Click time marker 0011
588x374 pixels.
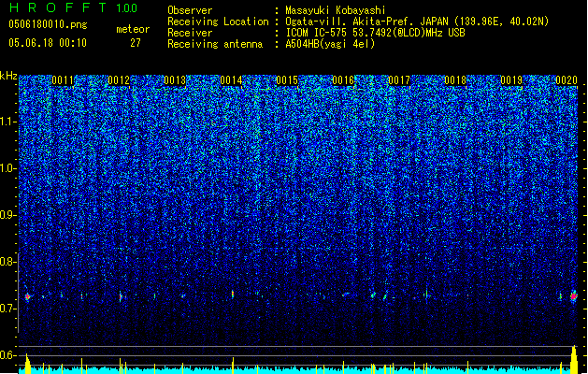click(x=63, y=80)
